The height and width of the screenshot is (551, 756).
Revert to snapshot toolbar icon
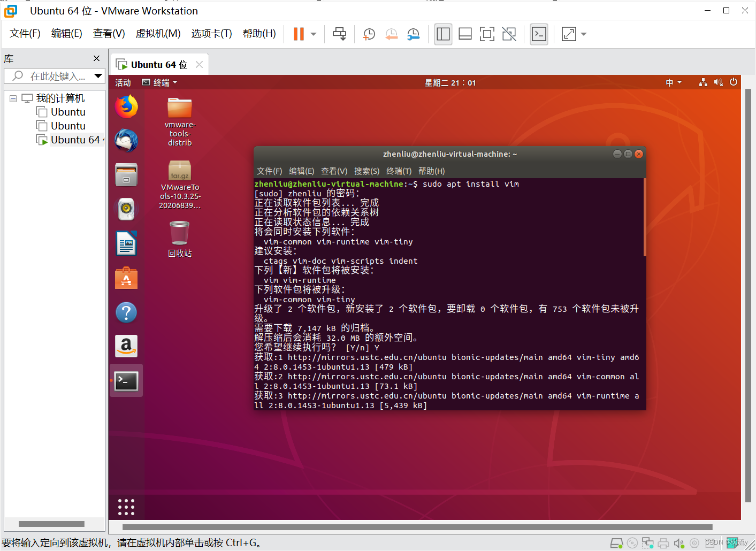pyautogui.click(x=392, y=34)
